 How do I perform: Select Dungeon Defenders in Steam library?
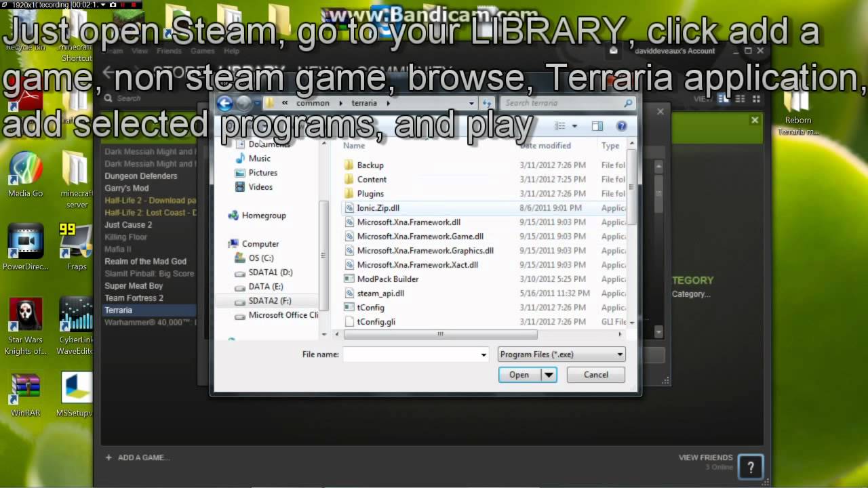pos(140,176)
